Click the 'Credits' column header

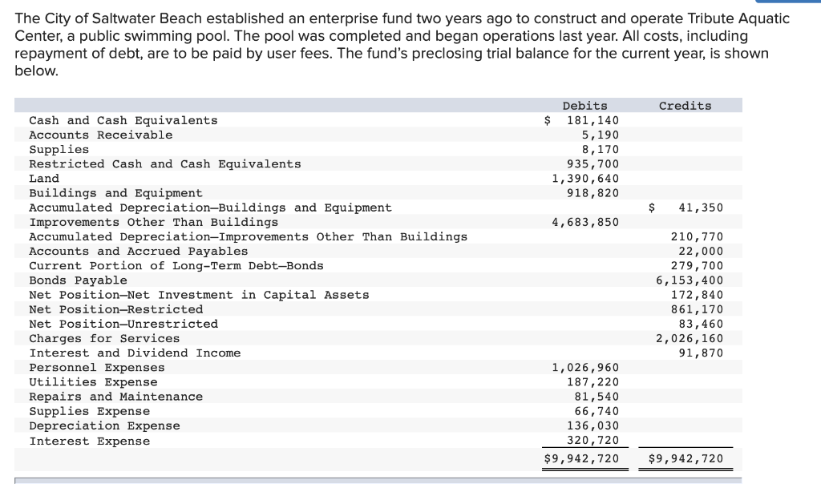[685, 106]
